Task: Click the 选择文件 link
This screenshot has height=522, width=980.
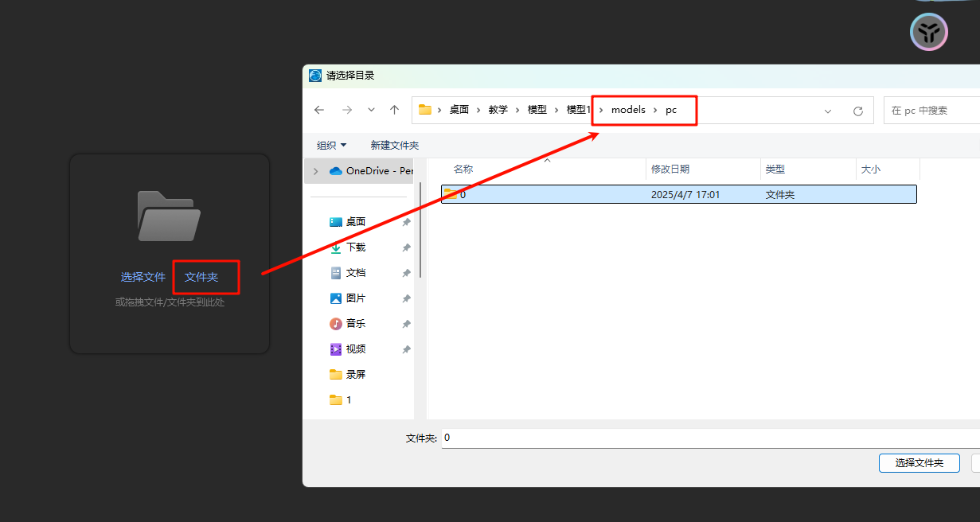Action: click(x=143, y=277)
